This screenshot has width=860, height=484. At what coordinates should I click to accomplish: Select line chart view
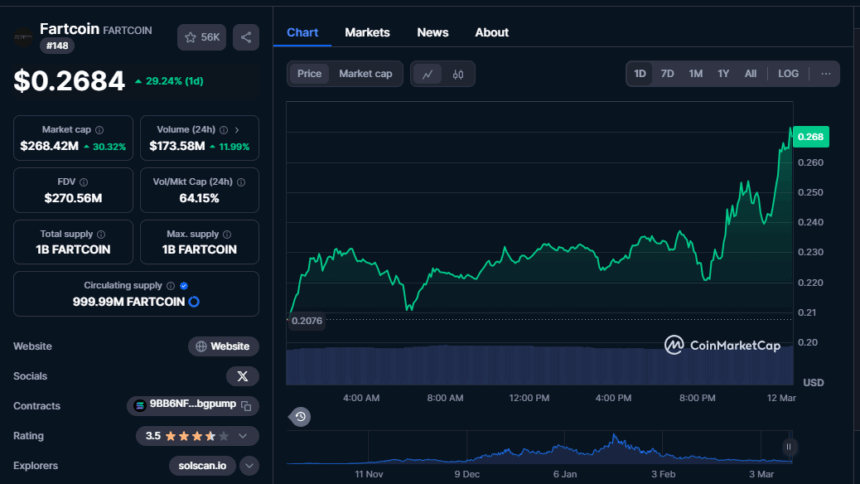pyautogui.click(x=427, y=74)
